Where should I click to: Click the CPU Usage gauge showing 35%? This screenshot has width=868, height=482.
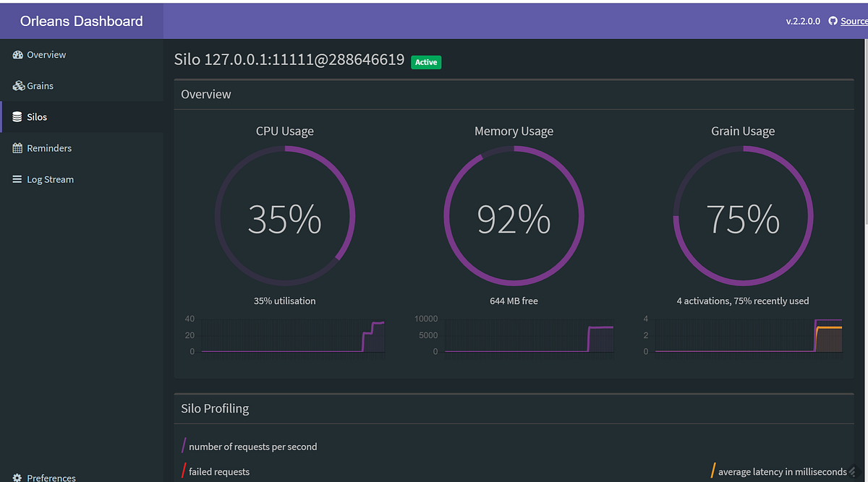tap(285, 216)
